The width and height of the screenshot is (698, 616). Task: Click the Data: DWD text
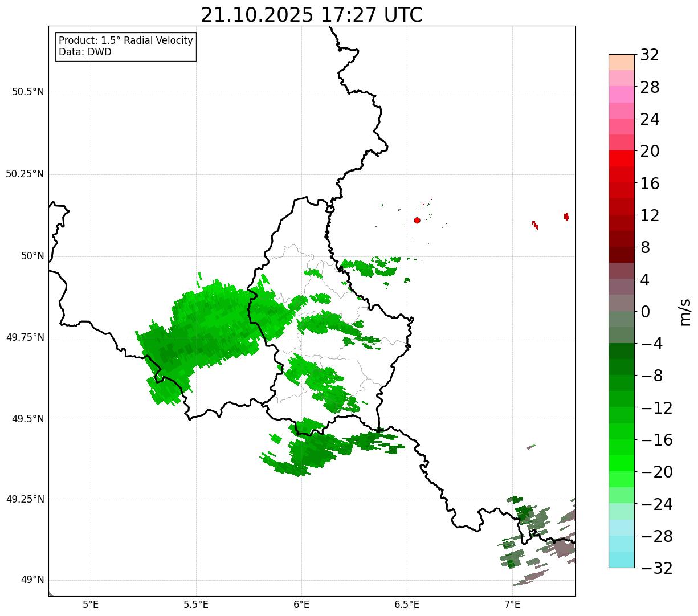tap(85, 52)
